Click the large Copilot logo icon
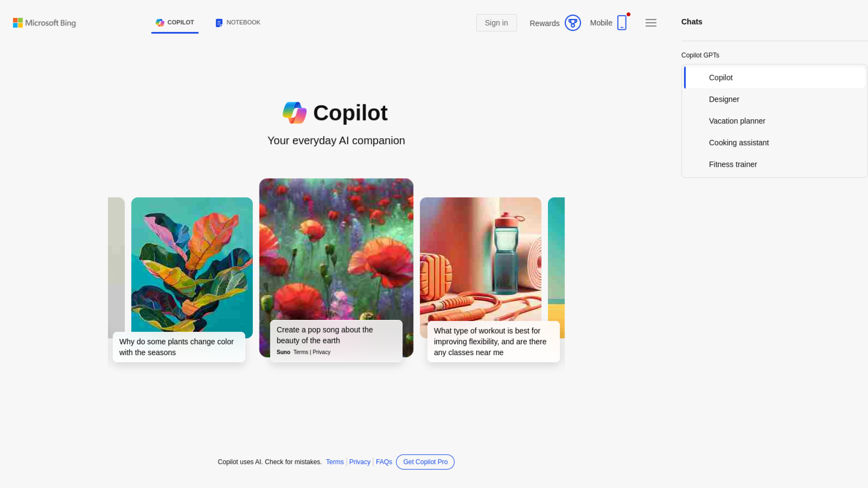The width and height of the screenshot is (868, 488). (295, 113)
